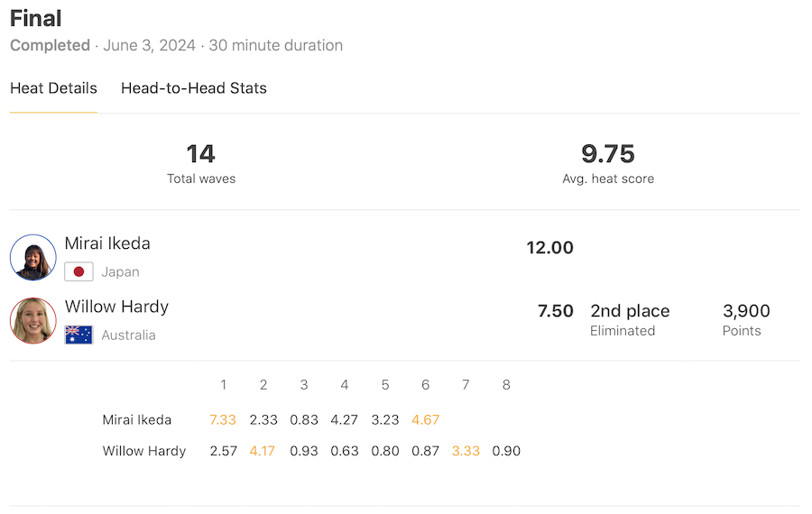Switch to Head-to-Head Stats tab
The width and height of the screenshot is (812, 514).
[x=194, y=88]
